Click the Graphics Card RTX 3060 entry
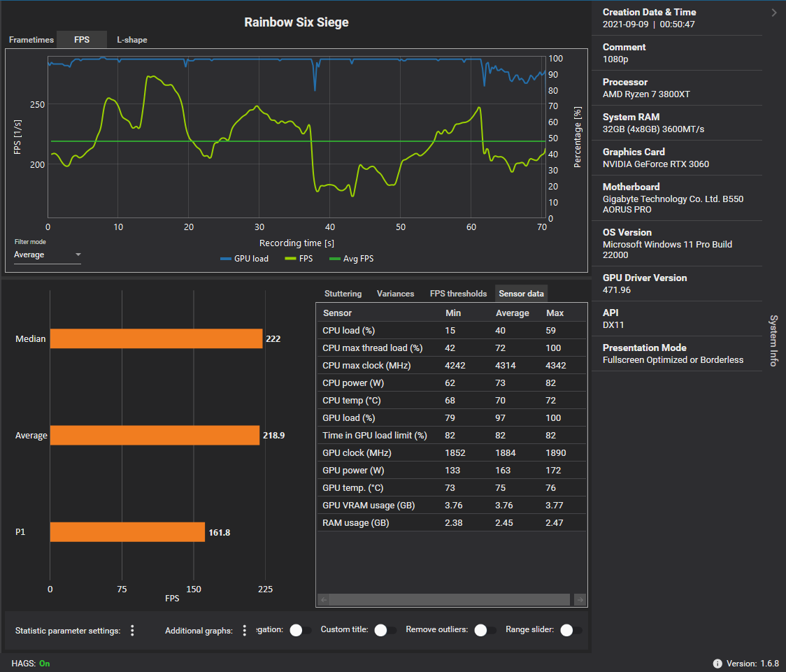786x672 pixels. 677,158
